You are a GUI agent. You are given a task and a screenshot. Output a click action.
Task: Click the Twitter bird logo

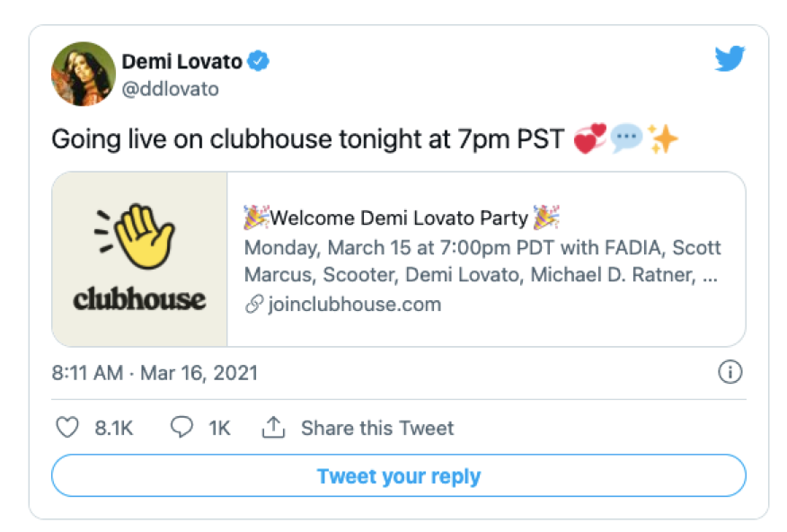point(729,58)
